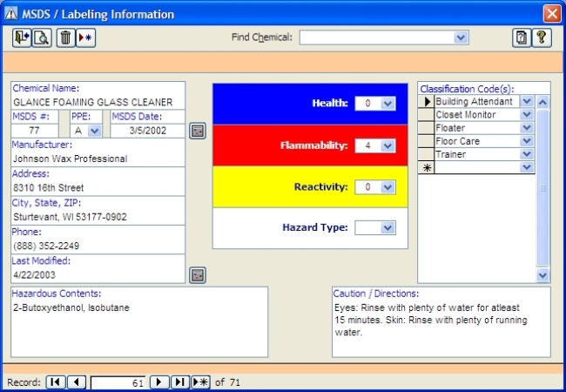Click the toolbar new record icon

pos(85,37)
